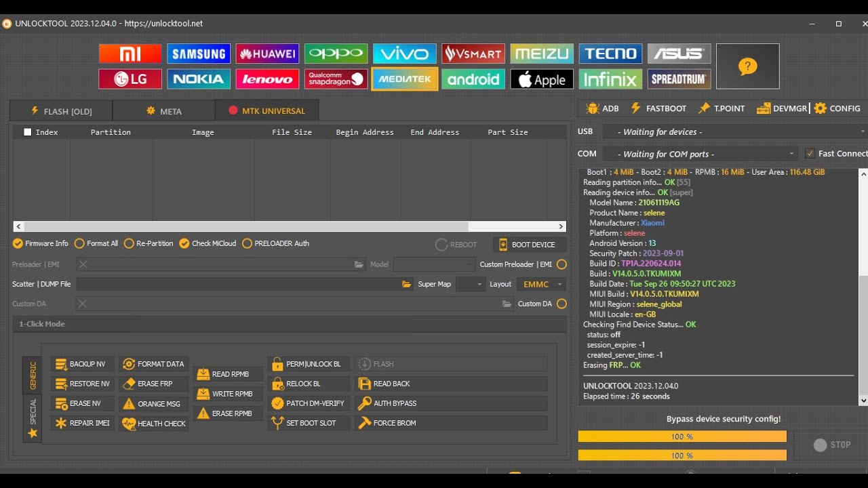Image resolution: width=868 pixels, height=488 pixels.
Task: Open the Vivo brand module
Action: 405,54
